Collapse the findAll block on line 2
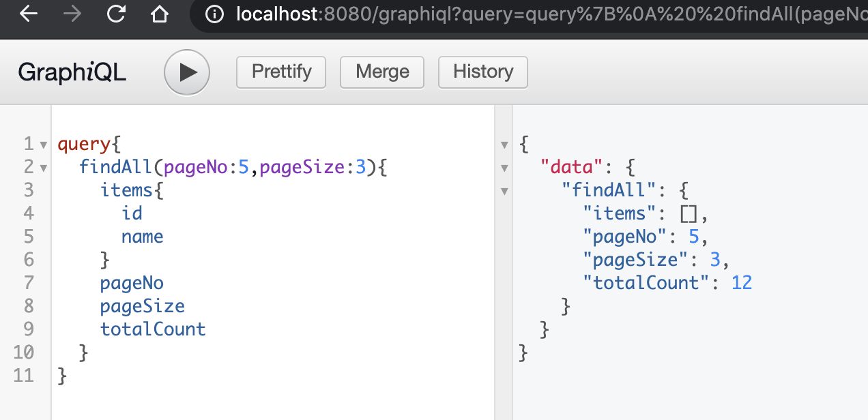The height and width of the screenshot is (420, 868). tap(44, 168)
